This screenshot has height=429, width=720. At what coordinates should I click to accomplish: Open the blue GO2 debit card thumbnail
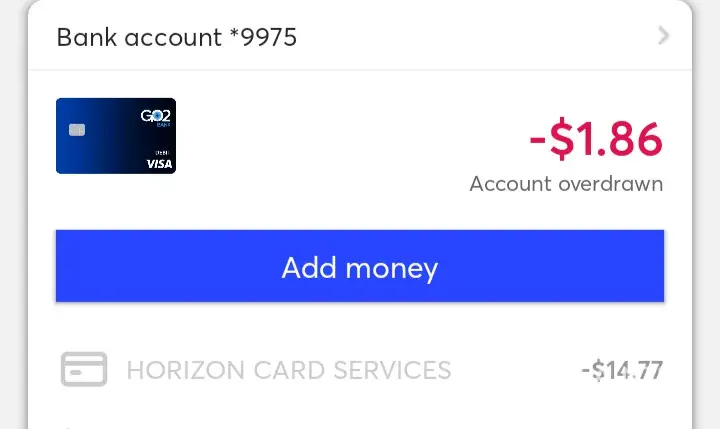(x=116, y=136)
